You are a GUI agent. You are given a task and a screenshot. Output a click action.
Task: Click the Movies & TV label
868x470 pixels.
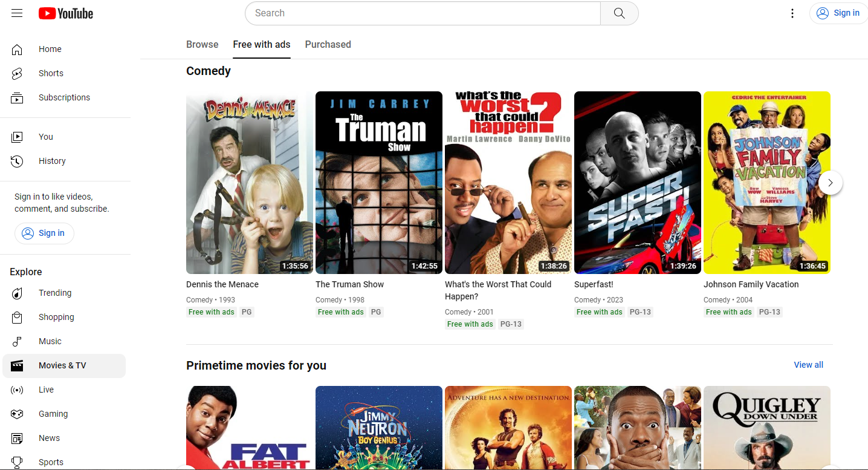[62, 365]
